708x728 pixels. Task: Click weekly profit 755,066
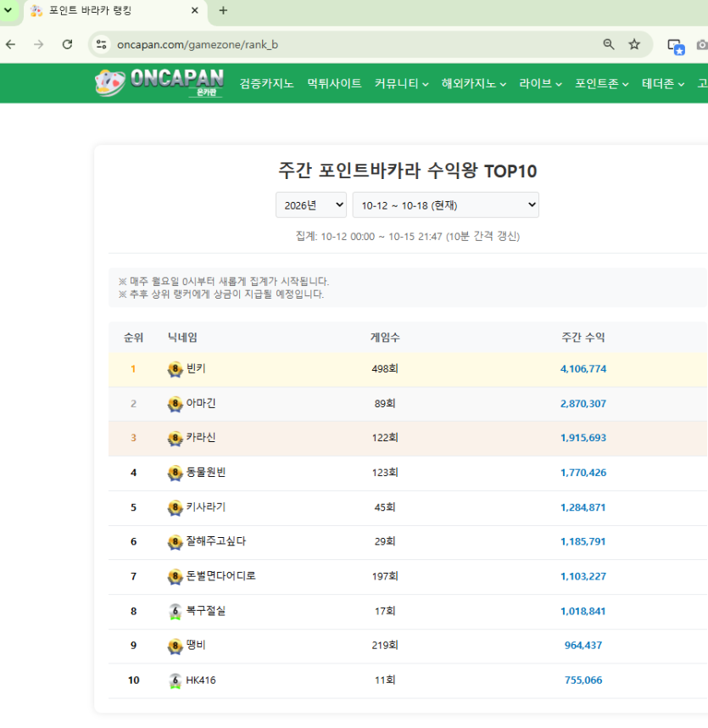coord(583,680)
